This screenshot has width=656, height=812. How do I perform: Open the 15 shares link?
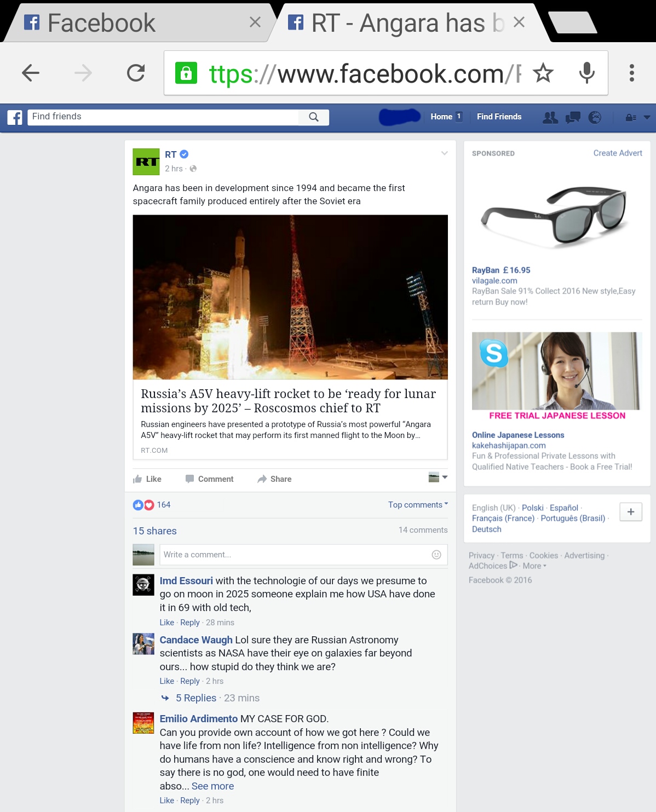click(x=155, y=531)
